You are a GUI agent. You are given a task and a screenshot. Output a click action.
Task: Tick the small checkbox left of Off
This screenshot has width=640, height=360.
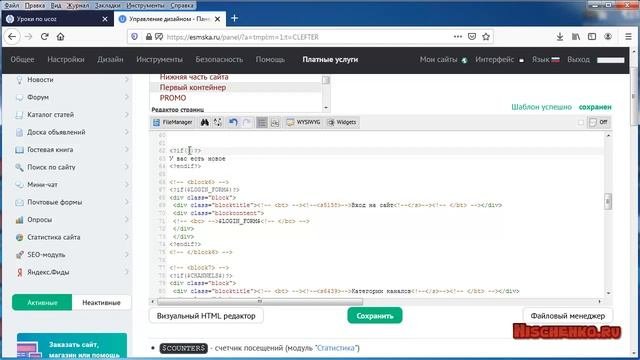point(581,122)
